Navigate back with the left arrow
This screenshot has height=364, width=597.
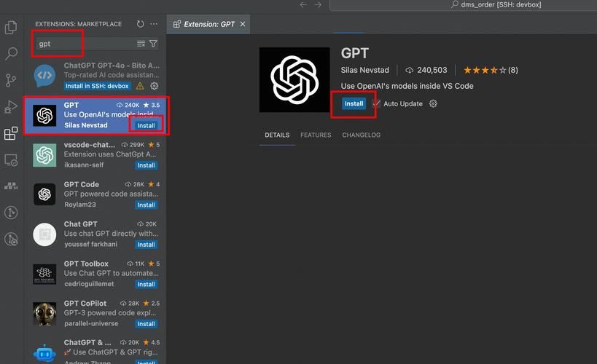click(303, 4)
